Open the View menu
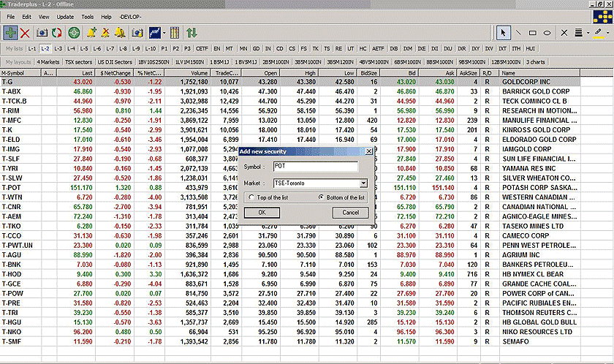 click(x=44, y=17)
